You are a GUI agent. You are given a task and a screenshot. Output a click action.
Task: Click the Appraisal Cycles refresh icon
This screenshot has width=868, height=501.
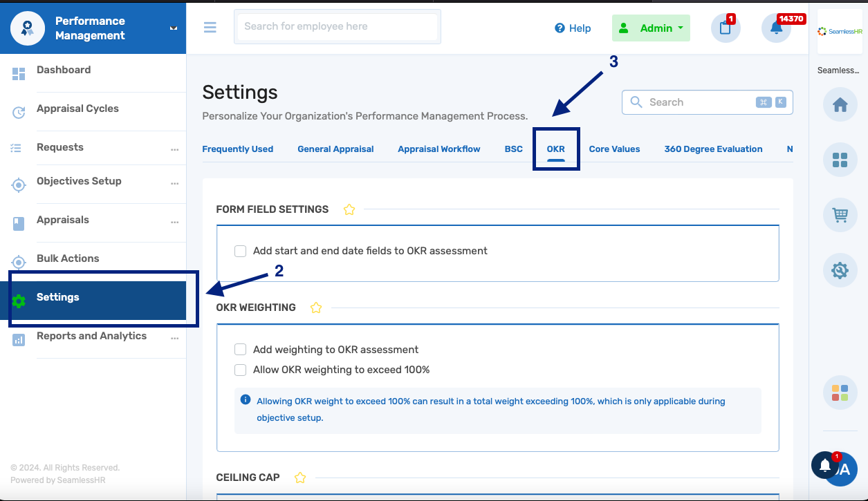click(x=19, y=113)
